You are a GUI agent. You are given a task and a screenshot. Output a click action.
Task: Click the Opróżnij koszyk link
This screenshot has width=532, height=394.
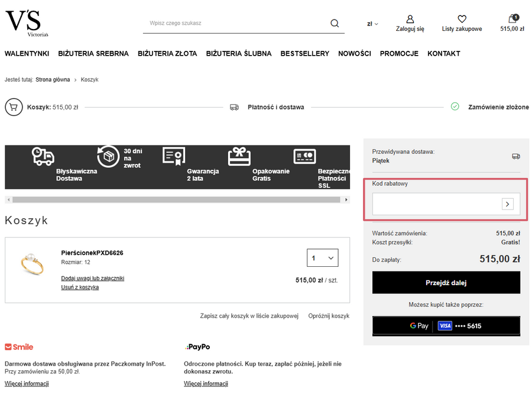point(329,316)
